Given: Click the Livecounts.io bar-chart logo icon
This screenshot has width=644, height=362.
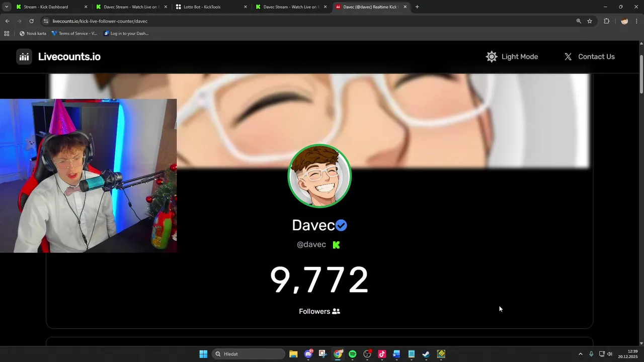Looking at the screenshot, I should point(24,57).
